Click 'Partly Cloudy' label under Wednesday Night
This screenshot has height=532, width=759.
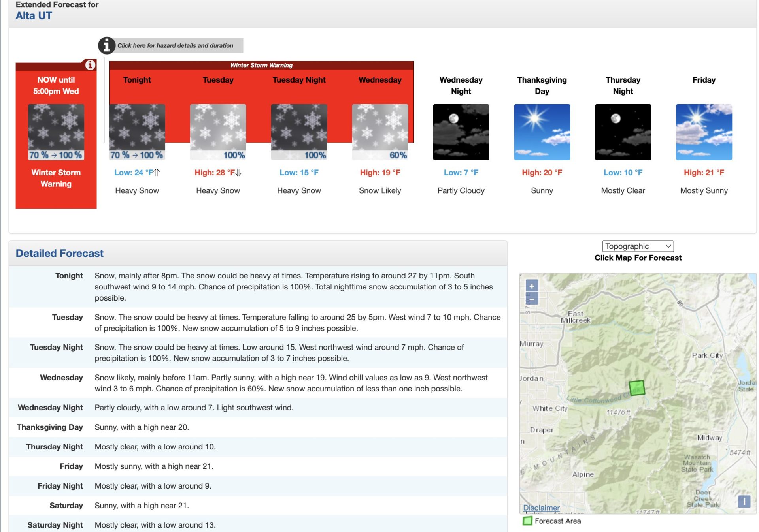(x=461, y=190)
